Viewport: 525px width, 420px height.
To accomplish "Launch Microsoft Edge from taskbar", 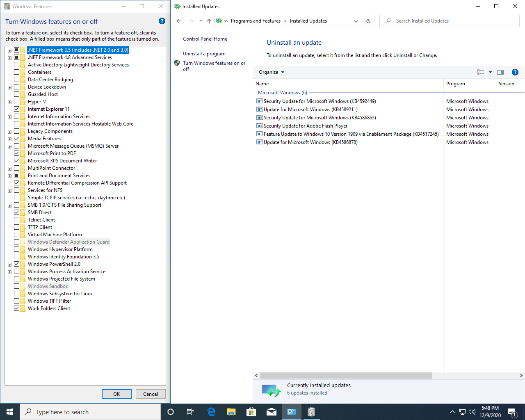I will click(x=211, y=412).
